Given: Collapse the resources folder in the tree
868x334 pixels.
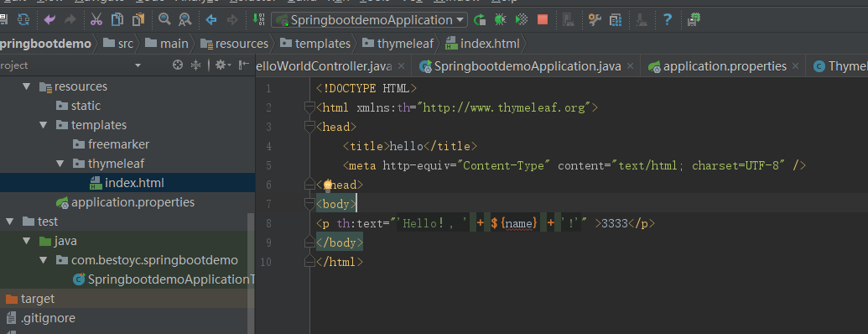Looking at the screenshot, I should (26, 86).
